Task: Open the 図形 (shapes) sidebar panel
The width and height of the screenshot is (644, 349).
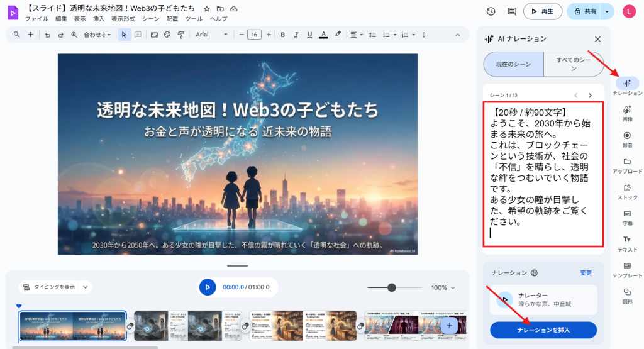Action: [626, 295]
